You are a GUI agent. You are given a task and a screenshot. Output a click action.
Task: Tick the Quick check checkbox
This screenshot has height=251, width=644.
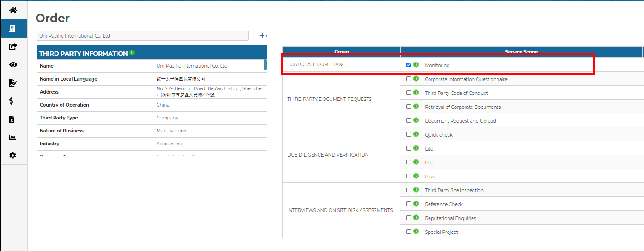tap(409, 134)
